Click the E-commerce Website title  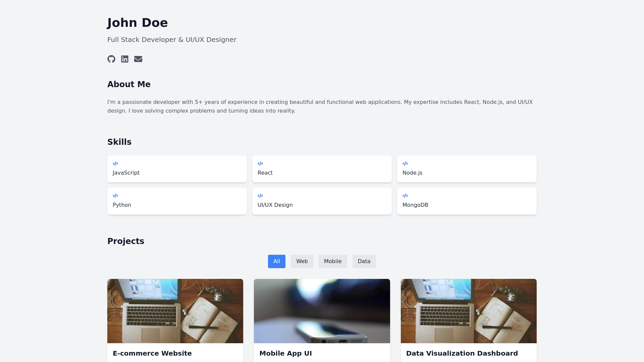point(152,353)
